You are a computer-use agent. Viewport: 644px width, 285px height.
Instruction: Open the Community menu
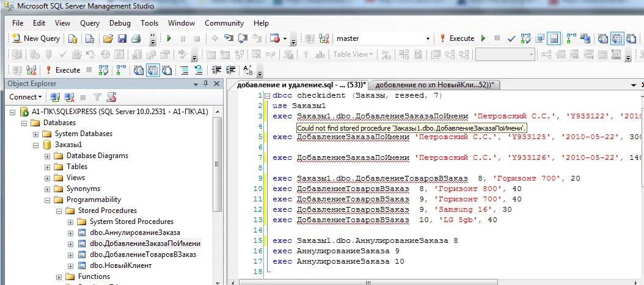(224, 23)
